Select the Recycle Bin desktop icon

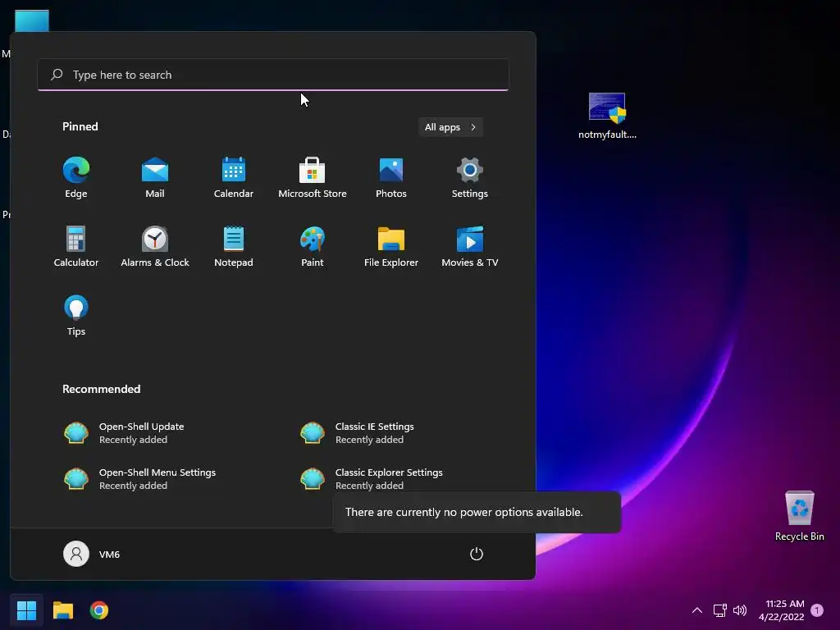[799, 516]
